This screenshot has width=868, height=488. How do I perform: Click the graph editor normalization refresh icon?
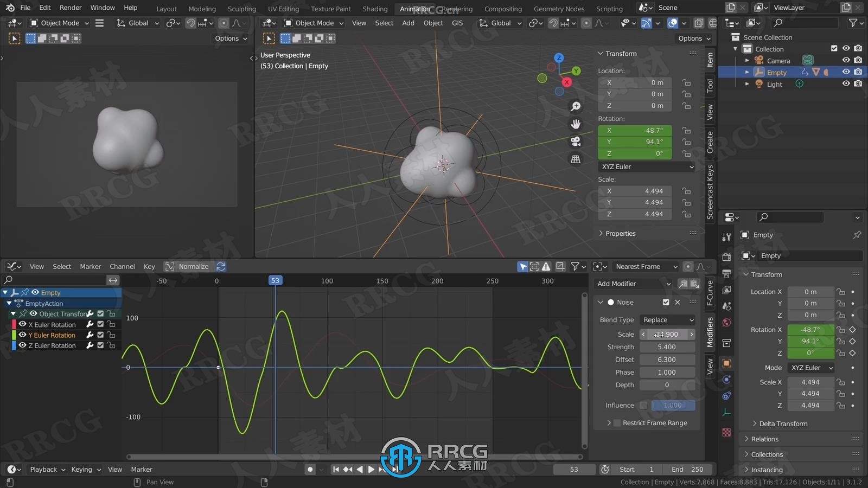tap(221, 266)
